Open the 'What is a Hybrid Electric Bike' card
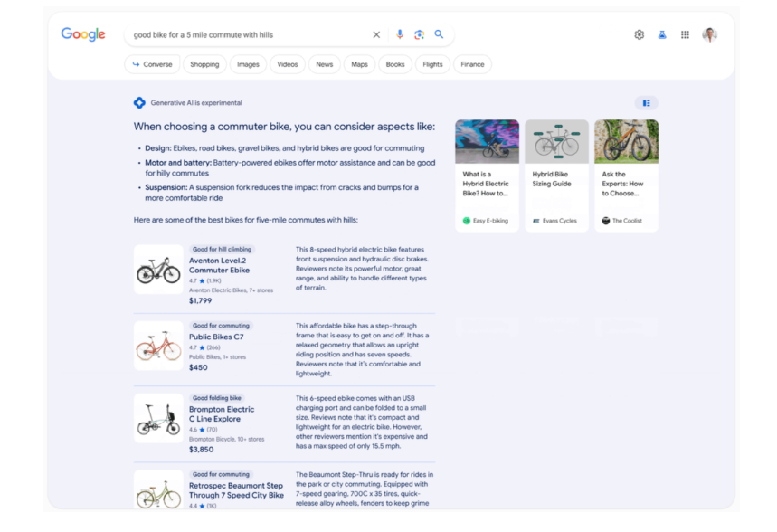Screen dimensions: 777x532 [x=488, y=176]
